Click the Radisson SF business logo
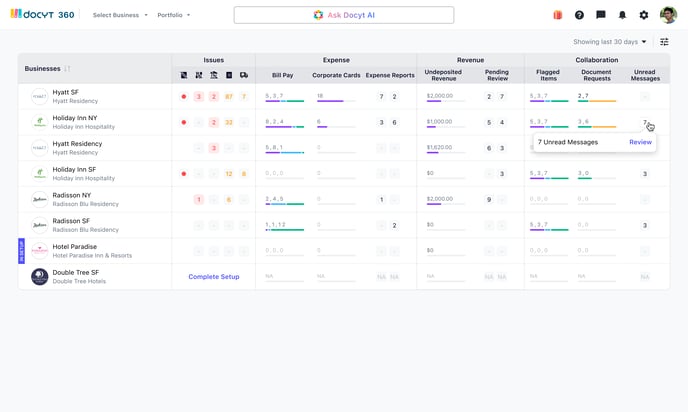688x412 pixels. [x=39, y=225]
